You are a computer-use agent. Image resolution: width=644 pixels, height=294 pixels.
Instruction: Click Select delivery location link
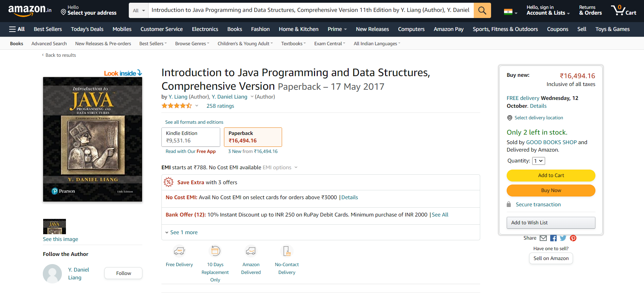click(x=539, y=118)
